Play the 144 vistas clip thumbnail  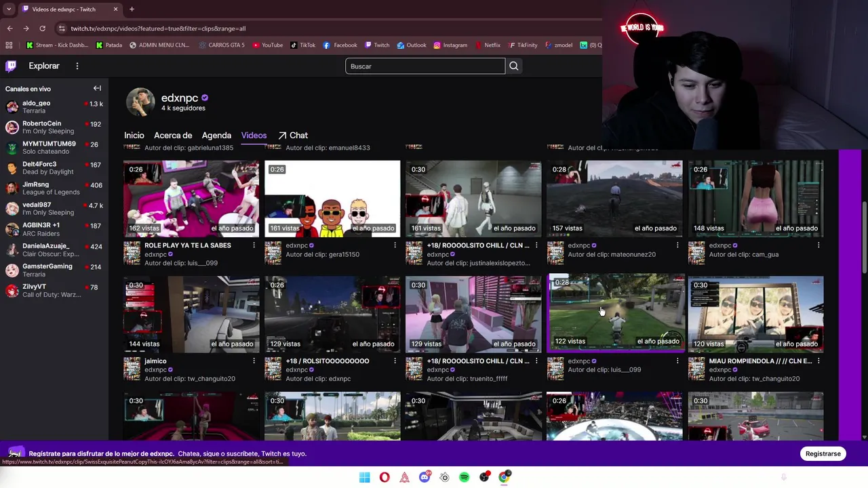pos(191,314)
